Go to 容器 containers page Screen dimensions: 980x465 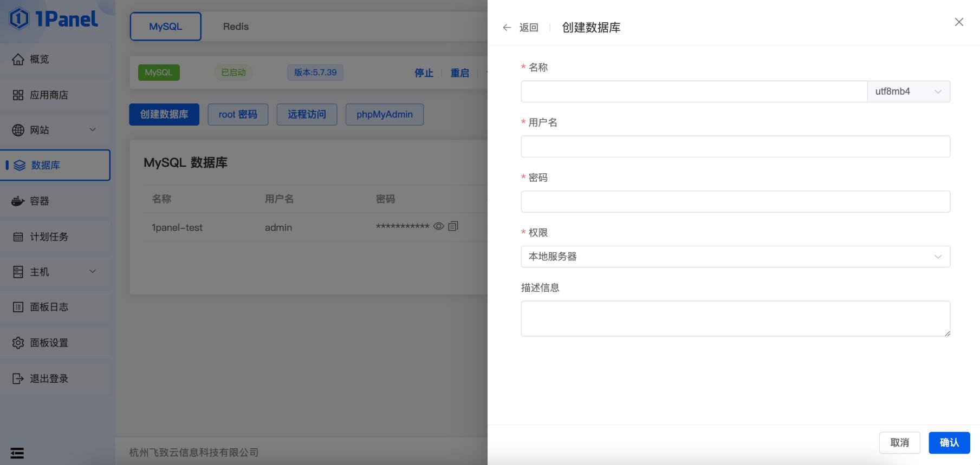39,201
